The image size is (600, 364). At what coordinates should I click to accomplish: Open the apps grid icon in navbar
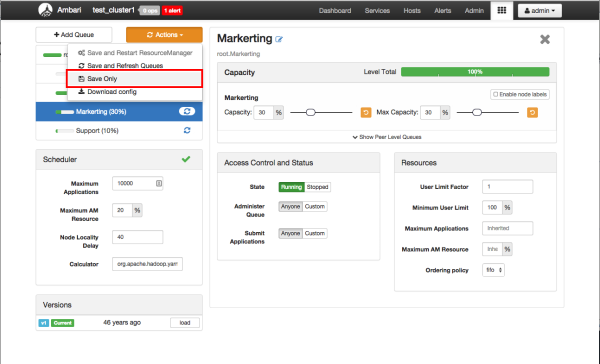click(502, 10)
